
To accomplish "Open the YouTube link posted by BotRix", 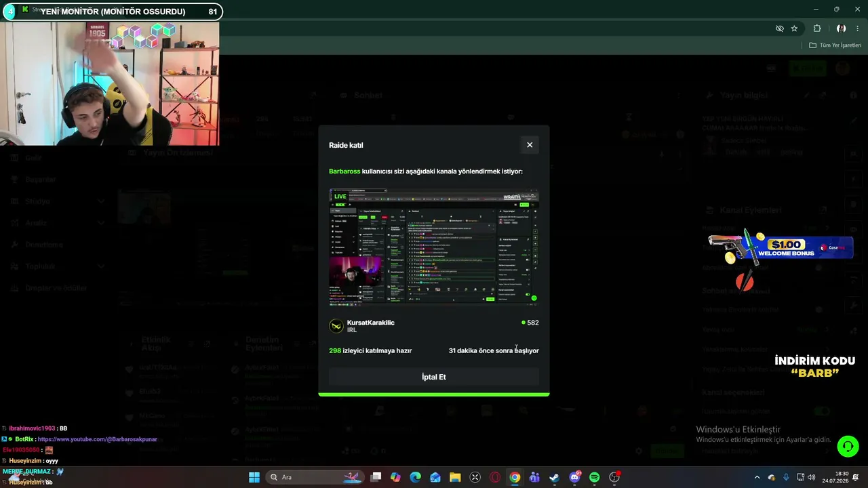I will [97, 439].
